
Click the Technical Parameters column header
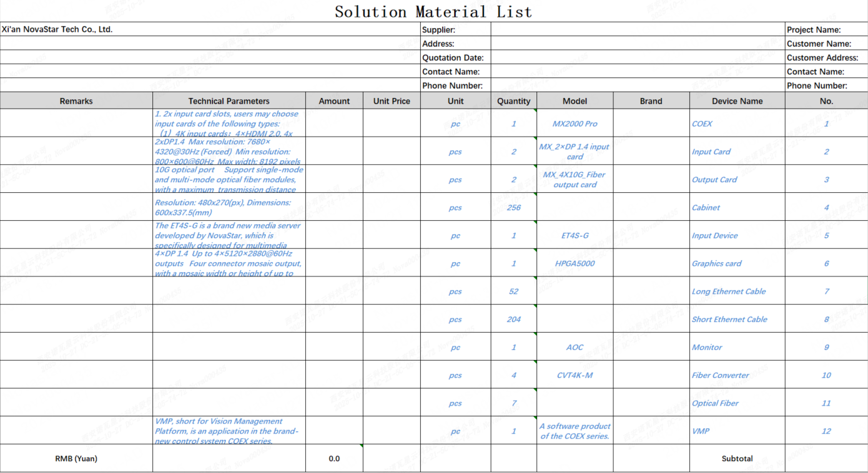click(229, 101)
